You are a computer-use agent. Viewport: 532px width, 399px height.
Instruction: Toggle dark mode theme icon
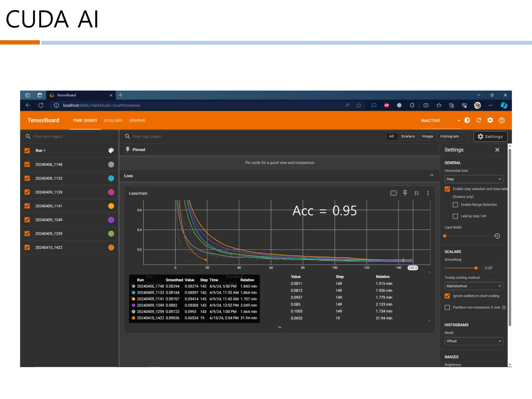pyautogui.click(x=467, y=120)
